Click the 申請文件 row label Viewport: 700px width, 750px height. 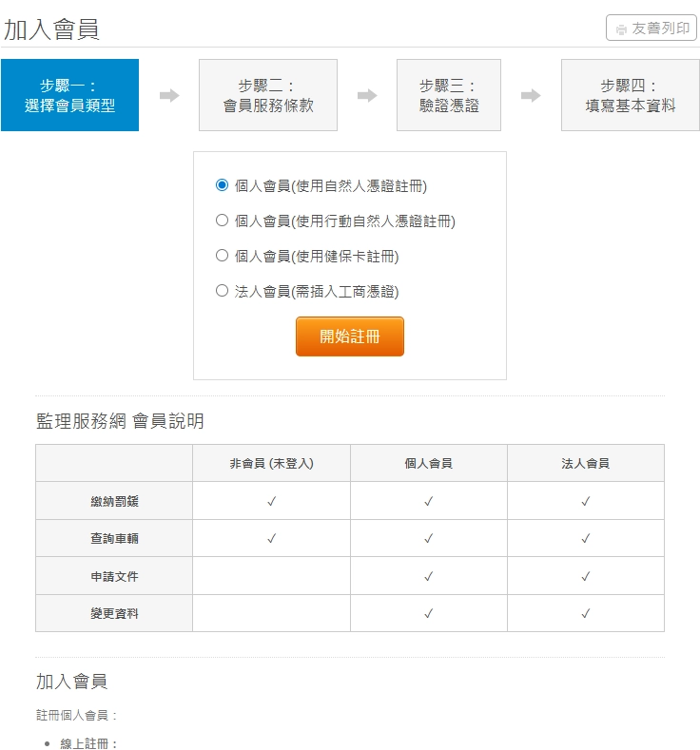click(114, 576)
